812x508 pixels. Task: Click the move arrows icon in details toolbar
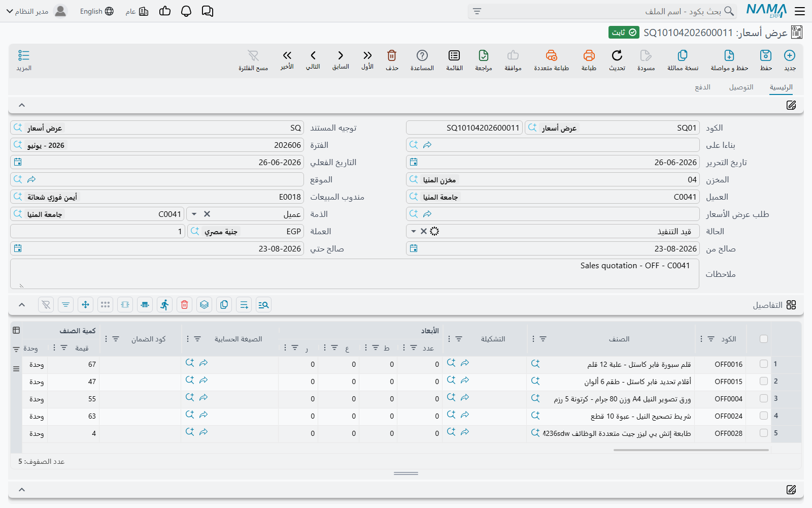coord(85,305)
